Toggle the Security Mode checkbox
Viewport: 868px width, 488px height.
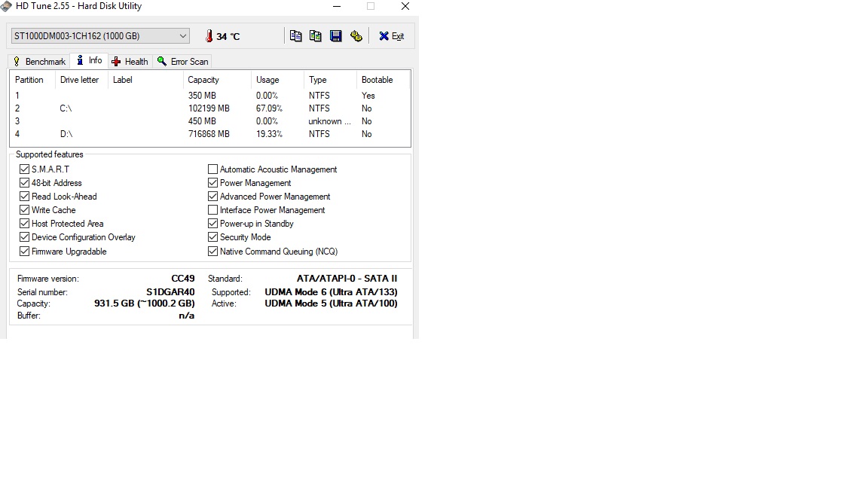[x=212, y=236]
